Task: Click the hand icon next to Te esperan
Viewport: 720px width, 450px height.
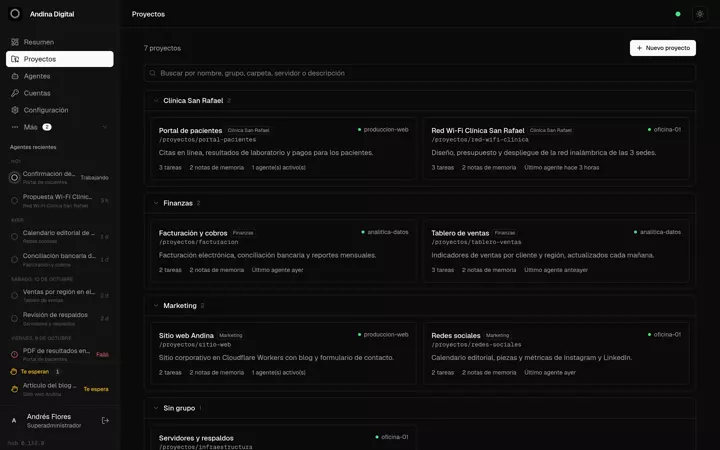Action: [14, 371]
